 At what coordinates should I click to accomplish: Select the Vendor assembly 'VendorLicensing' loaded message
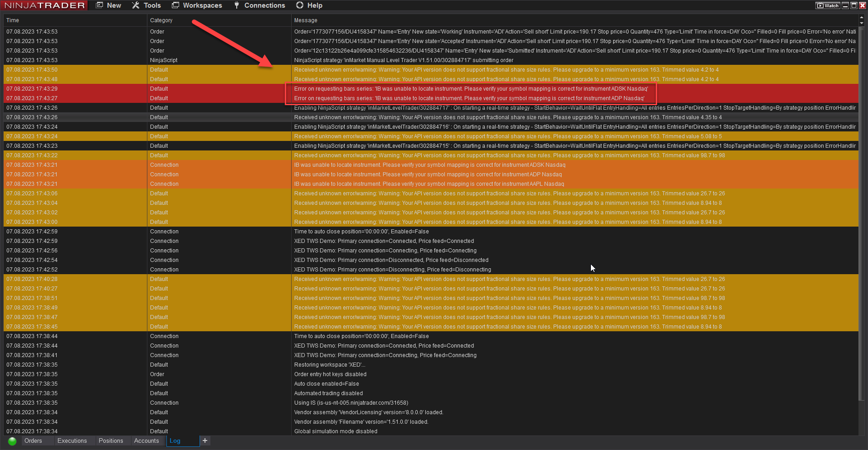click(x=369, y=412)
